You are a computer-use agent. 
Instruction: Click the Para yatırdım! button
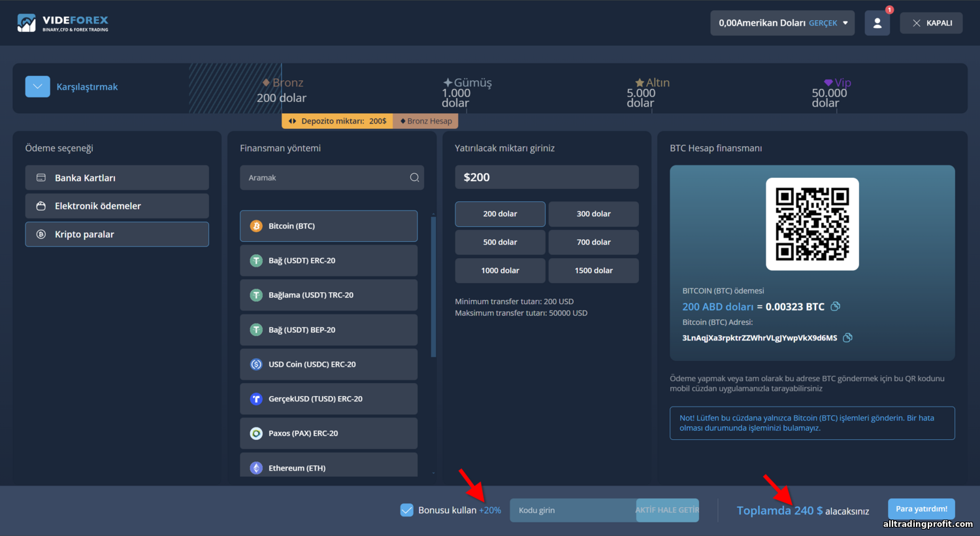[x=921, y=509]
